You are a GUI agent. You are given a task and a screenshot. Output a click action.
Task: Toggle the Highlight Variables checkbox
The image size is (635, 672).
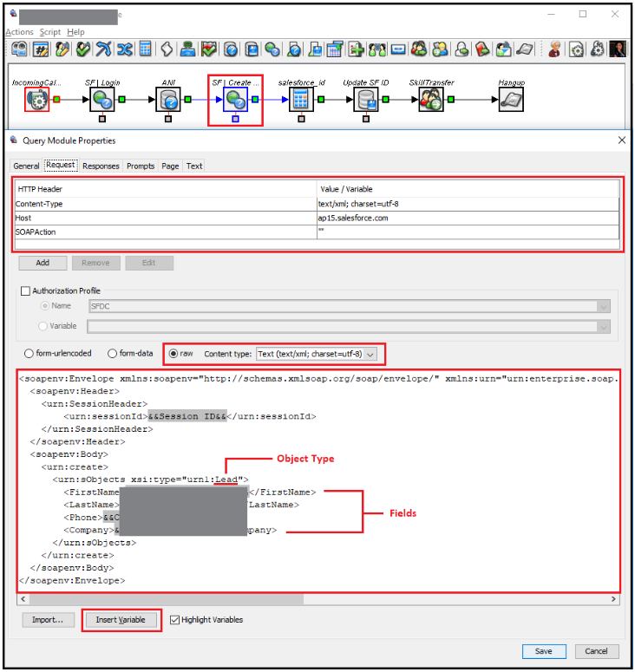coord(174,620)
